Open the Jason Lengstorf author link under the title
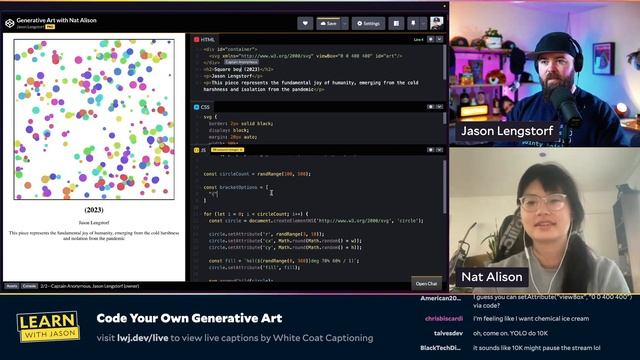The height and width of the screenshot is (360, 640). pyautogui.click(x=30, y=27)
